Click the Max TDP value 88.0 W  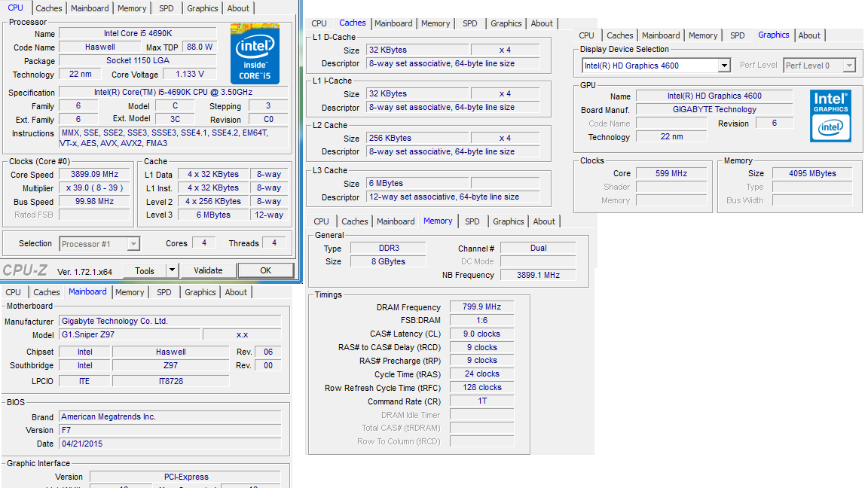199,47
